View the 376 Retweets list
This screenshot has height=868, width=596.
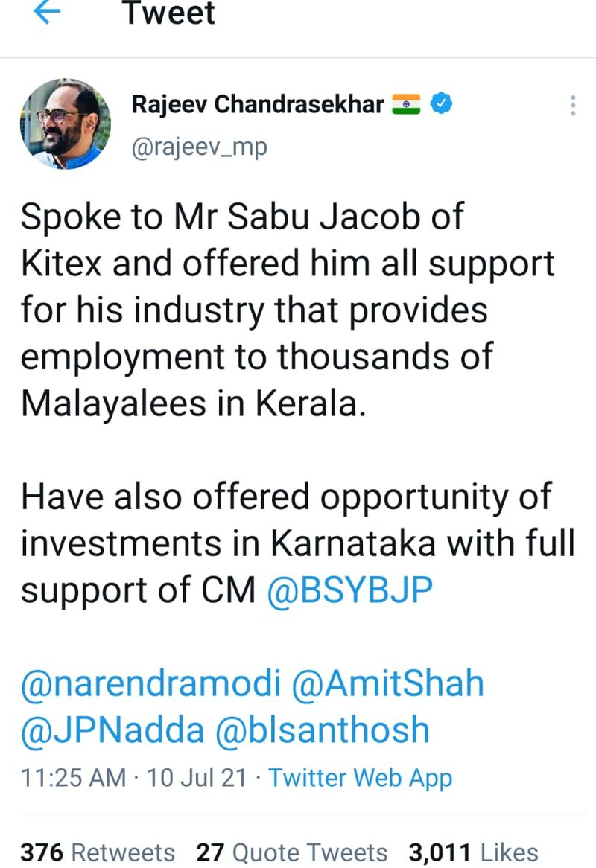pos(98,852)
